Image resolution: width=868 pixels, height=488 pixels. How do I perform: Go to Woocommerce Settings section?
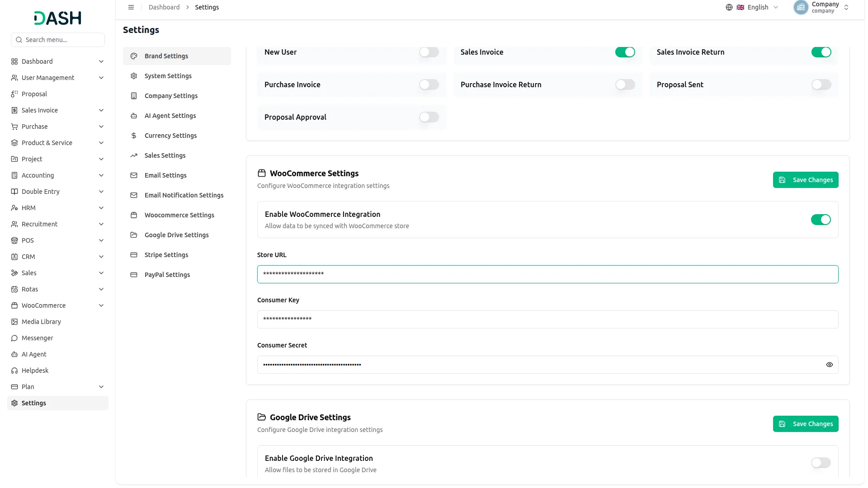pos(177,215)
